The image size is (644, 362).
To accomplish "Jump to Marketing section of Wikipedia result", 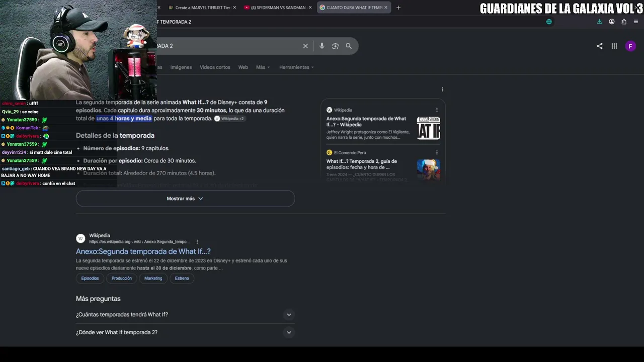I will (153, 279).
